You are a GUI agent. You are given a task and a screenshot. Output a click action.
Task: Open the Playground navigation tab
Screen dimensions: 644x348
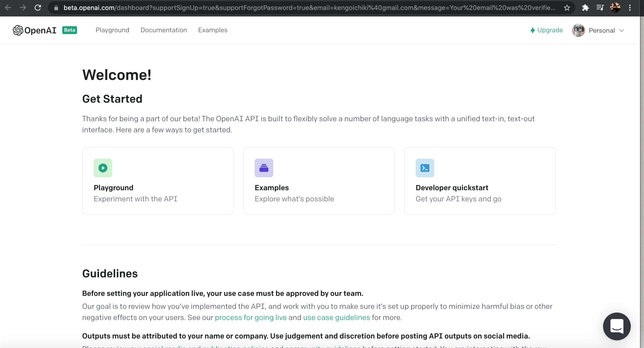coord(112,30)
